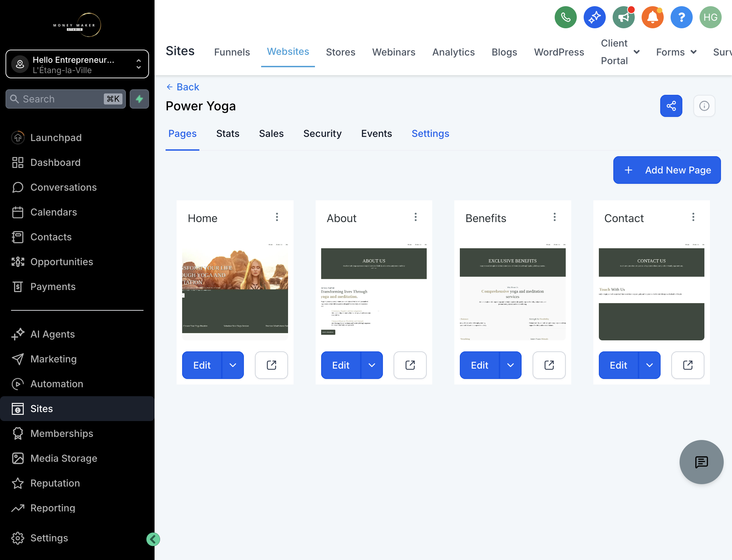The image size is (732, 560).
Task: Click the About page thumbnail preview
Action: click(x=374, y=290)
